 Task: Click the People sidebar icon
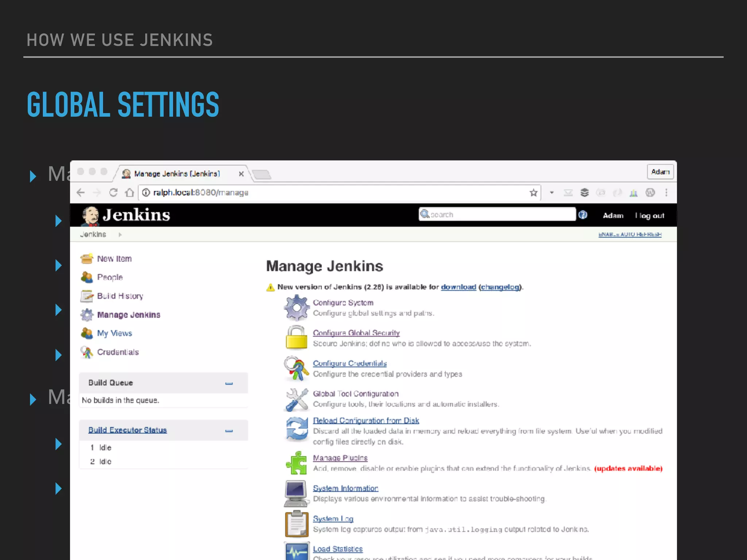(x=87, y=277)
